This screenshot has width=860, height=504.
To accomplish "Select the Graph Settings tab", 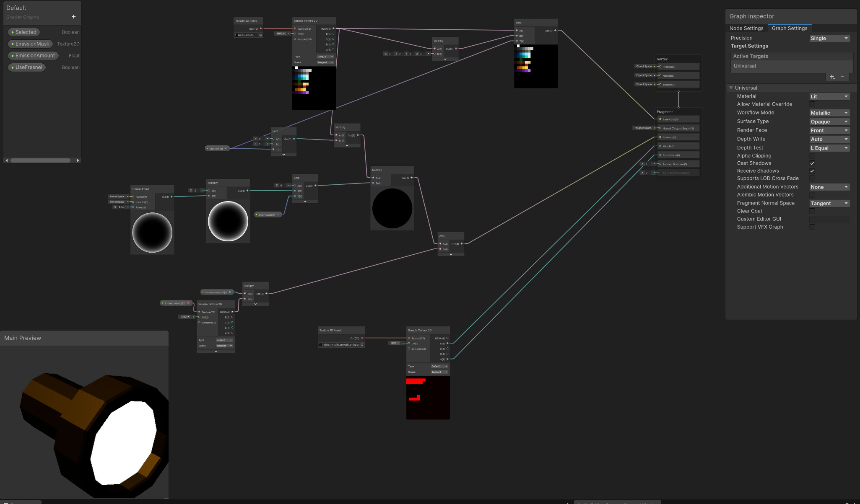I will [790, 28].
